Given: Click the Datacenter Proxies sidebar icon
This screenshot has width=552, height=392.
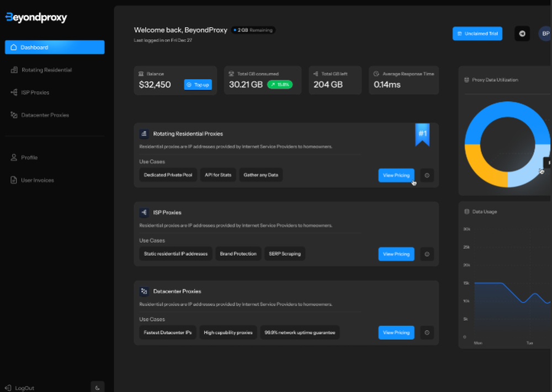Looking at the screenshot, I should pos(13,115).
